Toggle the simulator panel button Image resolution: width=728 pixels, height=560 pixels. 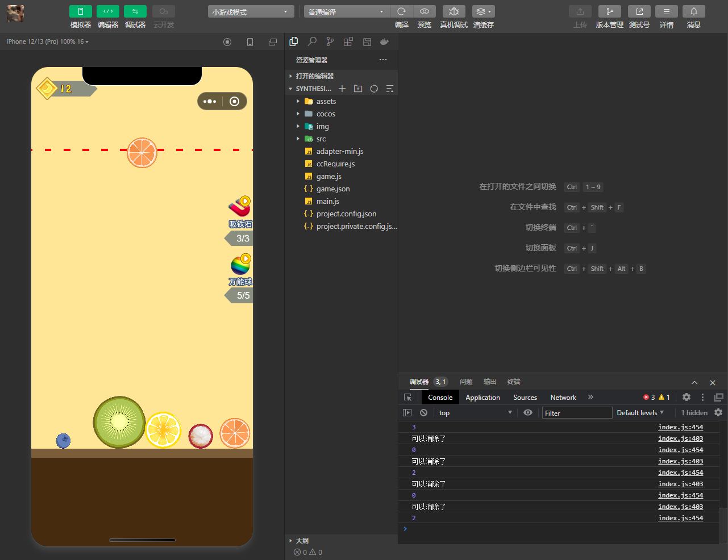pyautogui.click(x=80, y=11)
